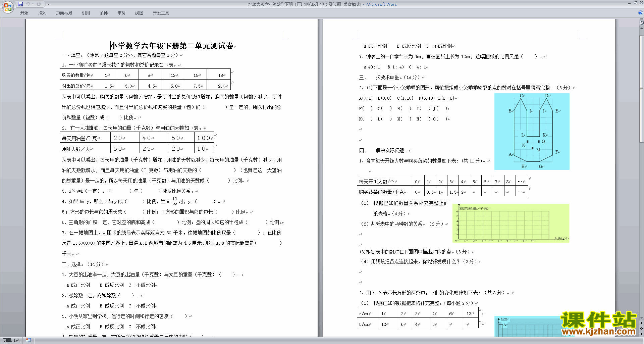Go to the 邮件 tab
Image resolution: width=644 pixels, height=344 pixels.
(104, 13)
